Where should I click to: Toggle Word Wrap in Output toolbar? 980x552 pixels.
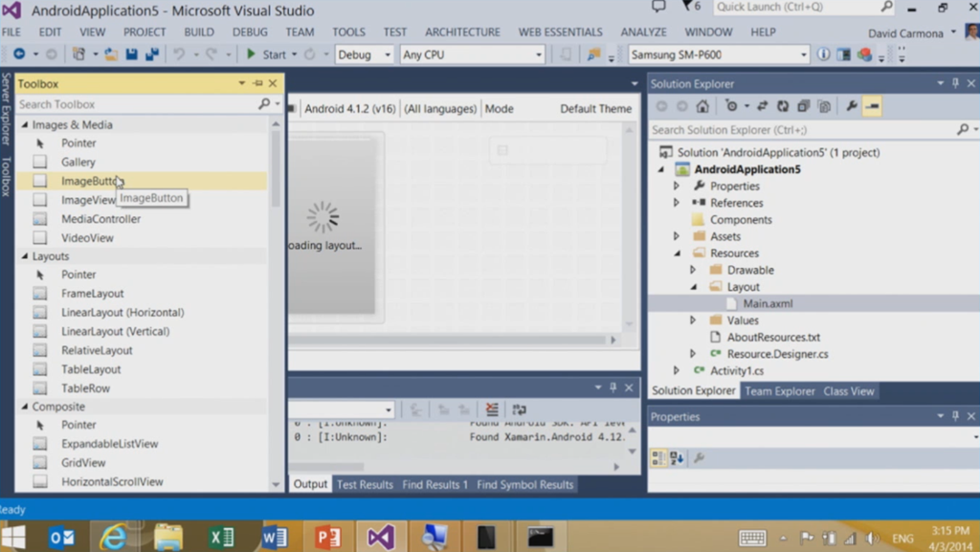pyautogui.click(x=519, y=409)
